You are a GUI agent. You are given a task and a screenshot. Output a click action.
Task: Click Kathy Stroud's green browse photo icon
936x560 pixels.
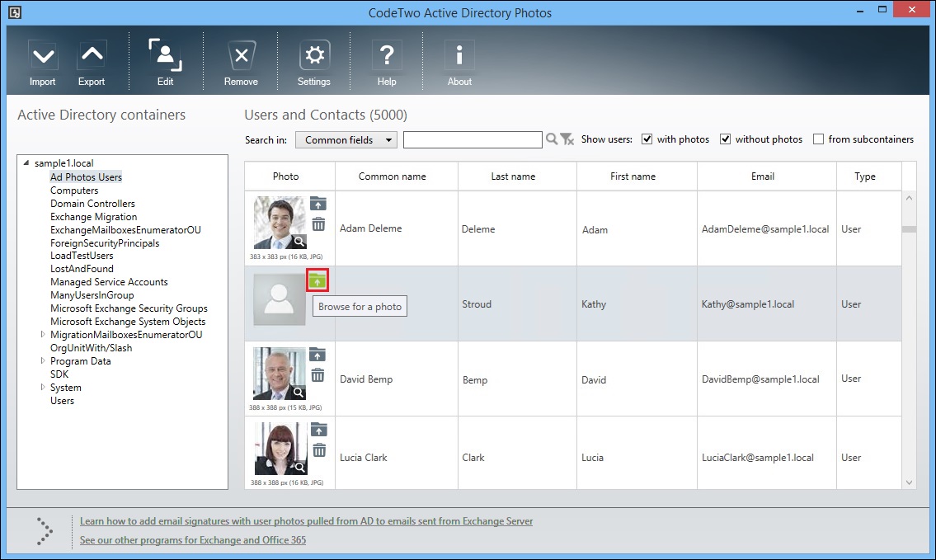[317, 280]
